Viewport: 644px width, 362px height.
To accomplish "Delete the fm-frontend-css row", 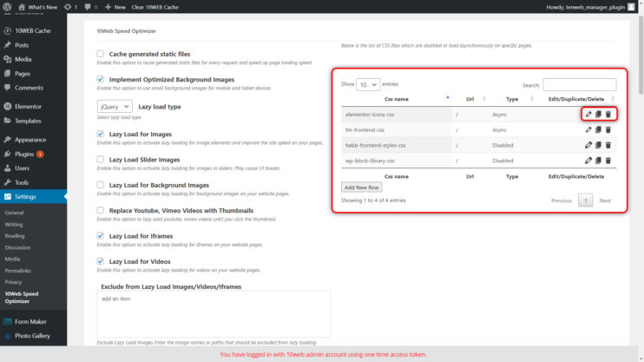I will 608,130.
